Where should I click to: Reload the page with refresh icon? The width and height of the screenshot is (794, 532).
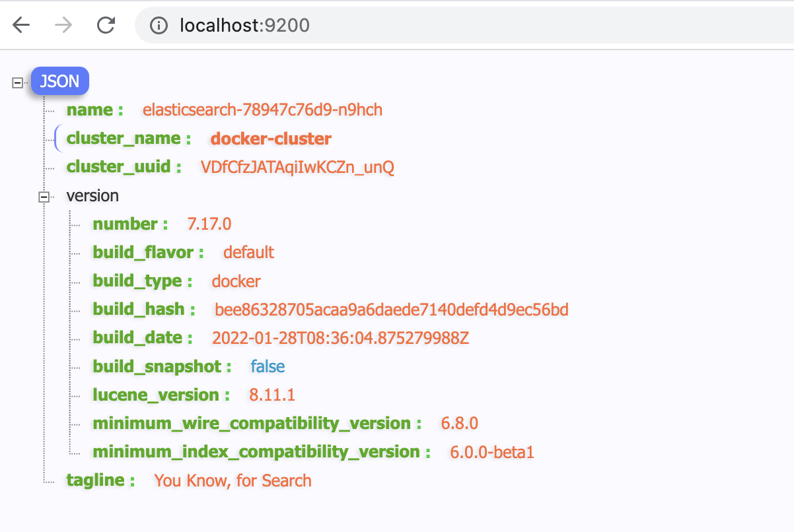(106, 25)
